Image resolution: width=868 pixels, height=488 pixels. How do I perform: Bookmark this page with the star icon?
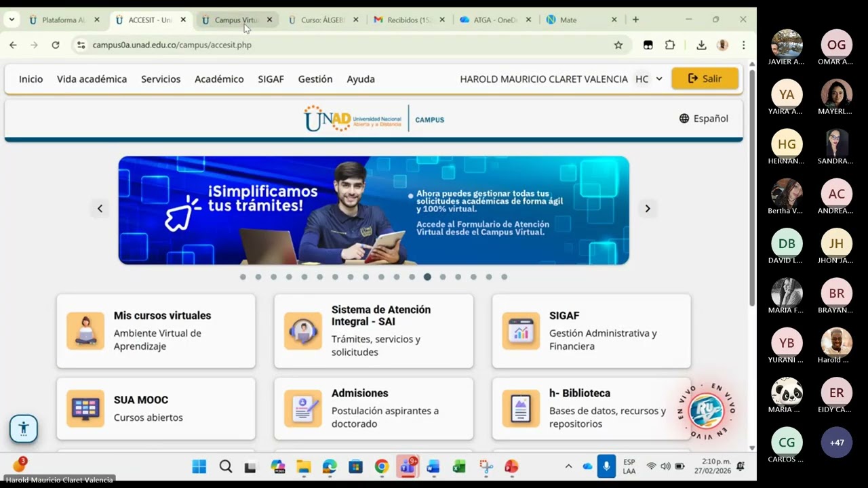[x=618, y=45]
